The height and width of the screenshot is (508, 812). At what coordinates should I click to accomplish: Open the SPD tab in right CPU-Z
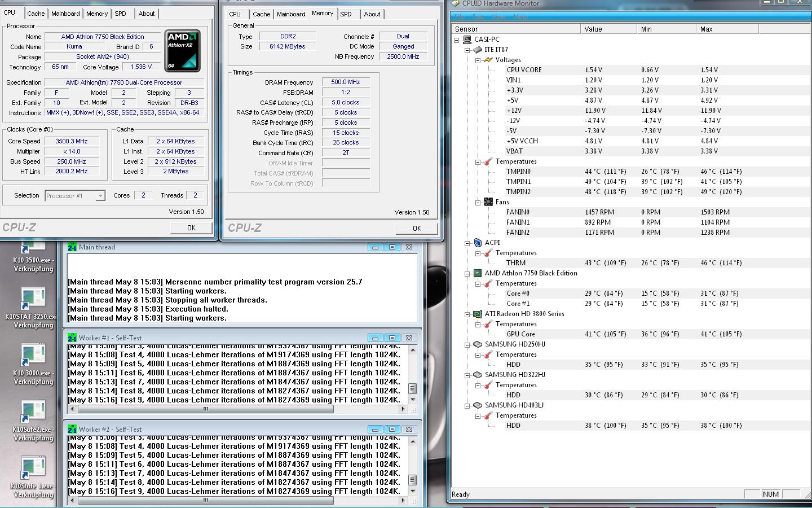(346, 14)
